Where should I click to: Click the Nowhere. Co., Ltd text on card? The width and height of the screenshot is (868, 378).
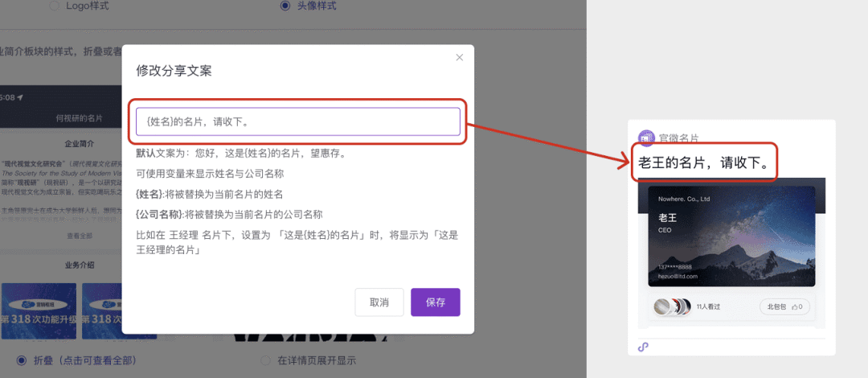(x=684, y=199)
